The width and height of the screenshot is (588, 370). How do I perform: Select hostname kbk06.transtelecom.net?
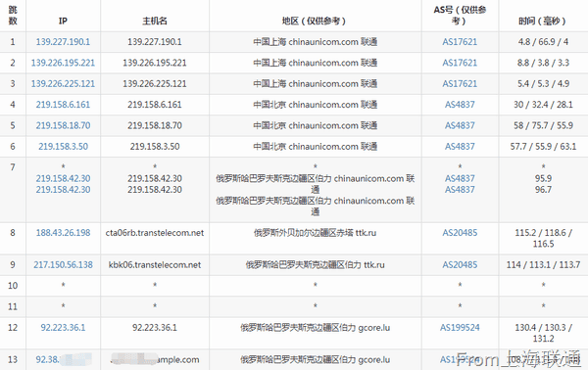pyautogui.click(x=155, y=264)
